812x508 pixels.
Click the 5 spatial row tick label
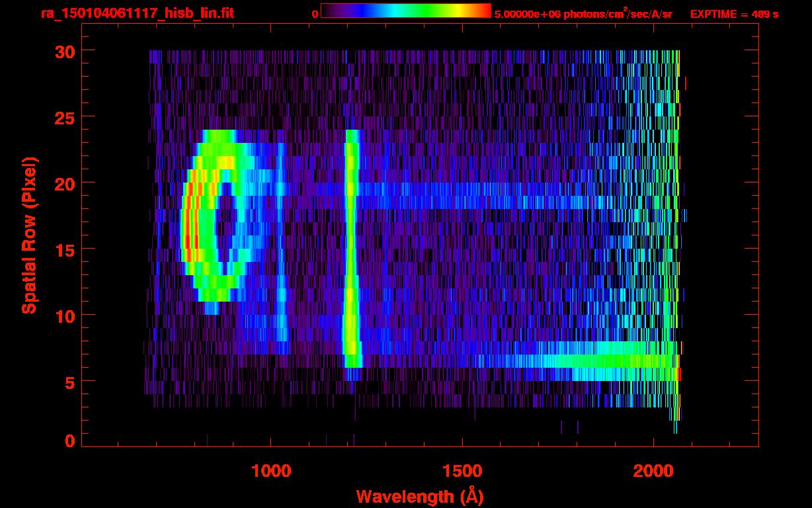(x=70, y=382)
